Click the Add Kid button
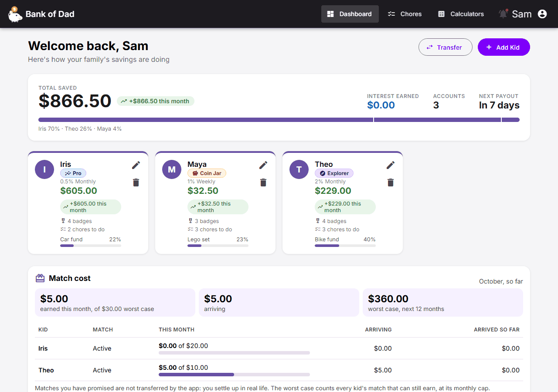The width and height of the screenshot is (558, 392). click(504, 47)
